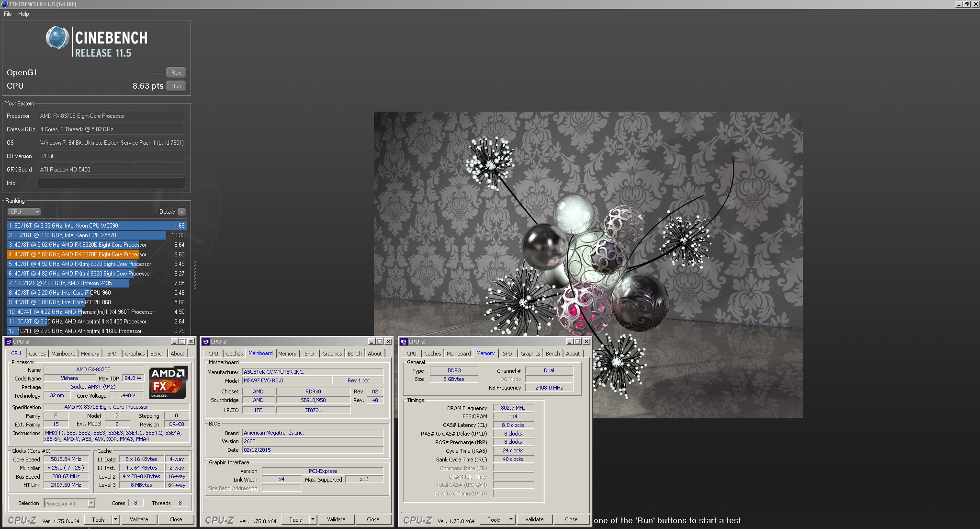The height and width of the screenshot is (529, 980).
Task: Switch to Mainboard tab in first CPU-Z window
Action: pos(63,354)
